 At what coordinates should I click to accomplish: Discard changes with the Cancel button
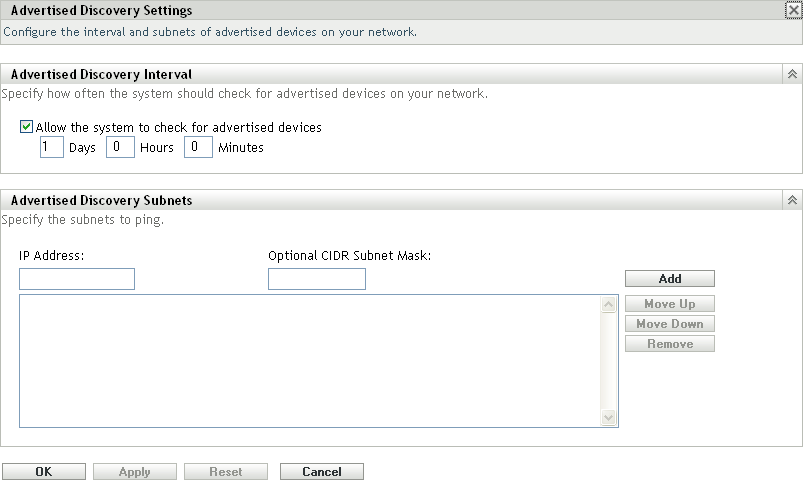(x=322, y=472)
